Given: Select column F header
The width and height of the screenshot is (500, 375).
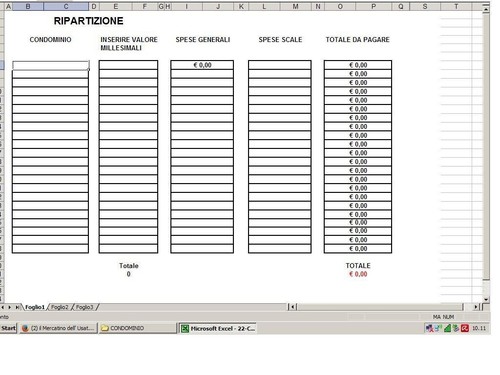Looking at the screenshot, I should [145, 6].
